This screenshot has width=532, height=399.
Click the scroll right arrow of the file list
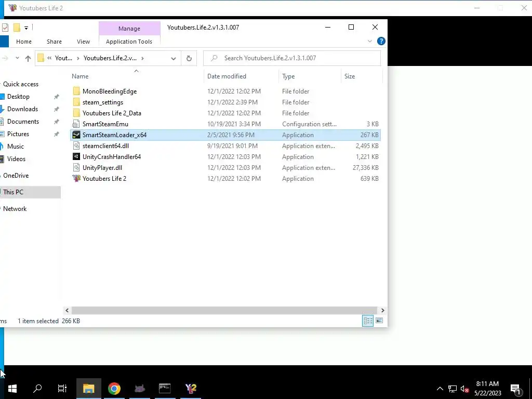[x=382, y=310]
